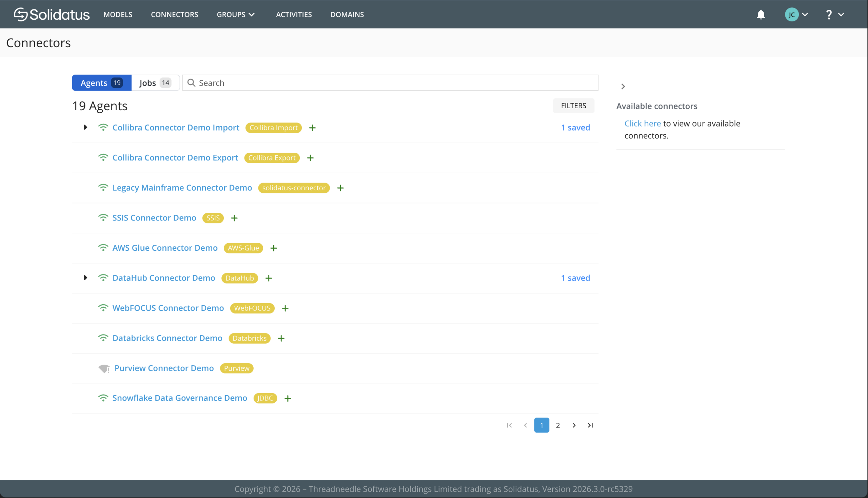
Task: Open AWS Glue Connector Demo agent
Action: pyautogui.click(x=165, y=248)
